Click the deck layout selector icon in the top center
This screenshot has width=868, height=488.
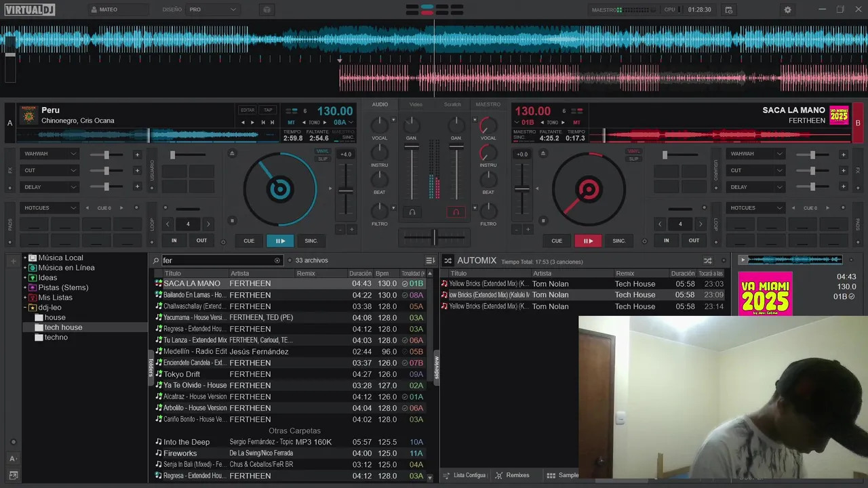click(434, 10)
